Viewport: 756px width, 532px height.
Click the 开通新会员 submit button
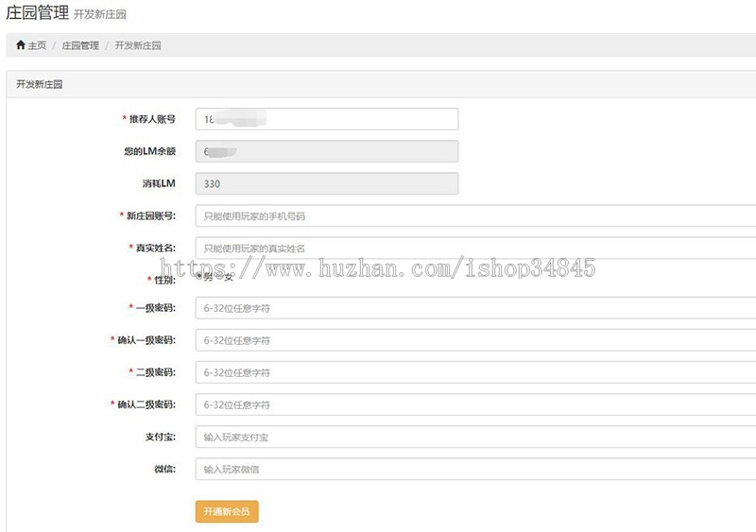click(x=227, y=512)
